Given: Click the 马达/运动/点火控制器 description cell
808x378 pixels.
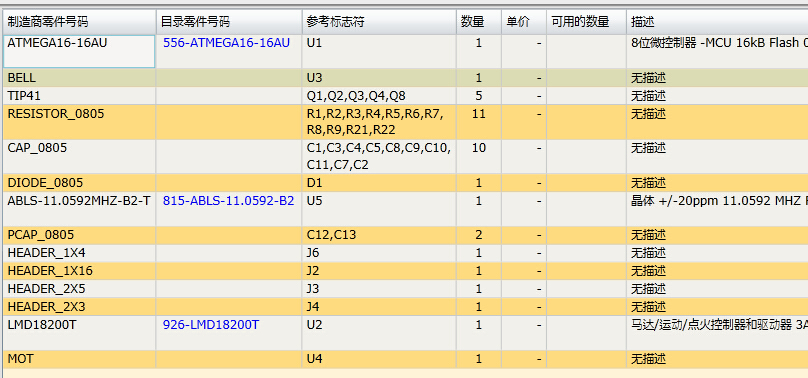Looking at the screenshot, I should [717, 333].
